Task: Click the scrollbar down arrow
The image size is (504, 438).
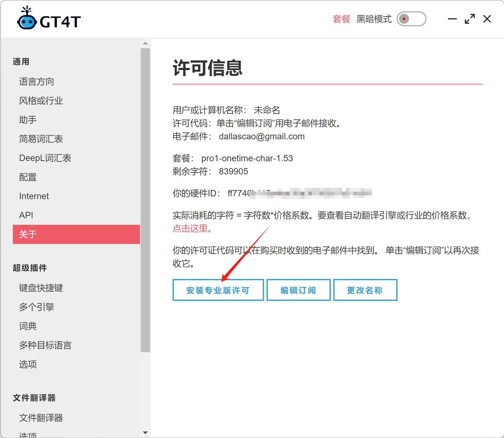Action: pyautogui.click(x=145, y=433)
